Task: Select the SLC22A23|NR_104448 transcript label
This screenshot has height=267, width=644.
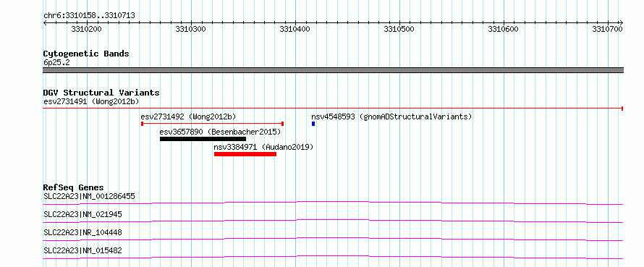Action: coord(82,232)
